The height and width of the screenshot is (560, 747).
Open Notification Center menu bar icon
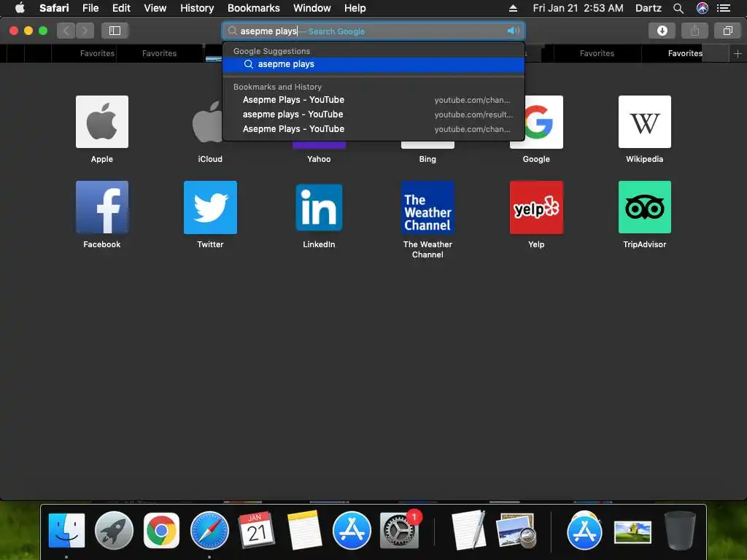click(724, 8)
